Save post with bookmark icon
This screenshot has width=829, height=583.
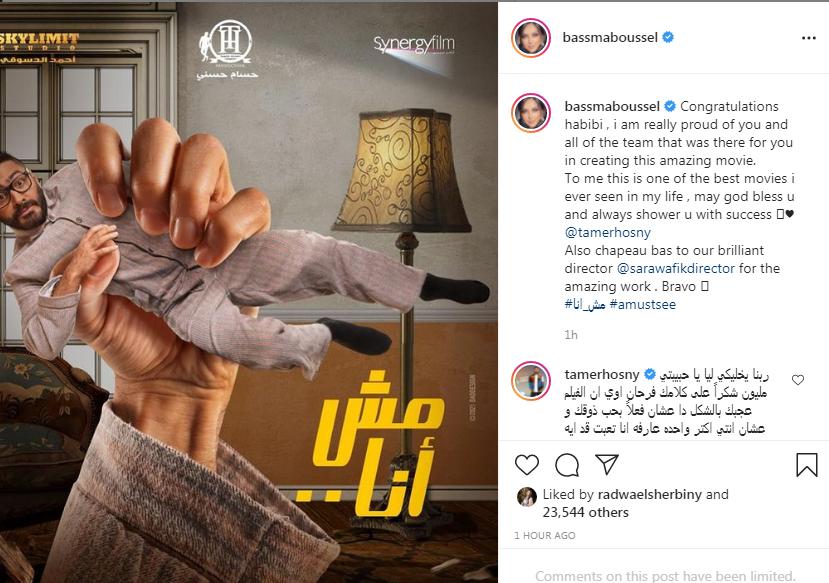coord(807,465)
